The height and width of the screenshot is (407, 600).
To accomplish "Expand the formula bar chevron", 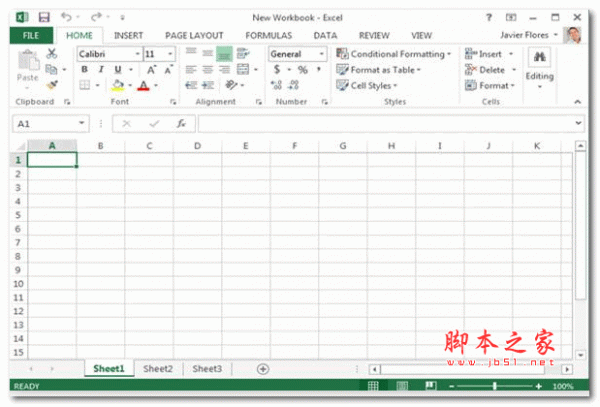I will point(578,123).
